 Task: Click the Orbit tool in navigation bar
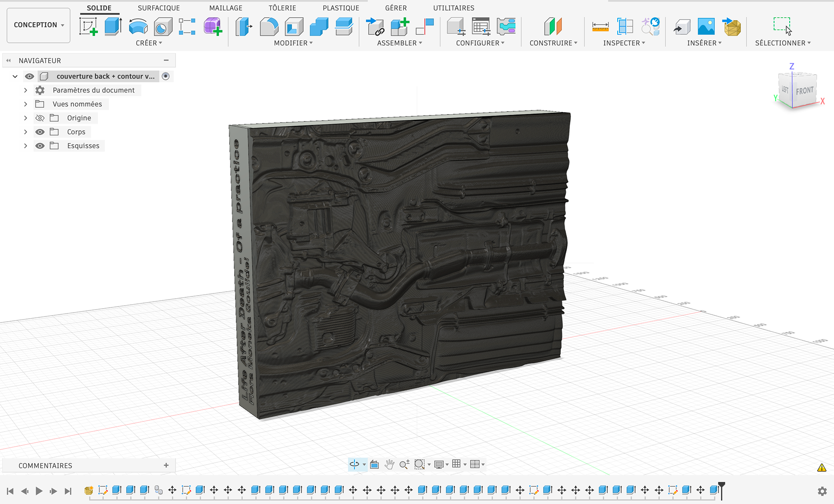click(354, 464)
